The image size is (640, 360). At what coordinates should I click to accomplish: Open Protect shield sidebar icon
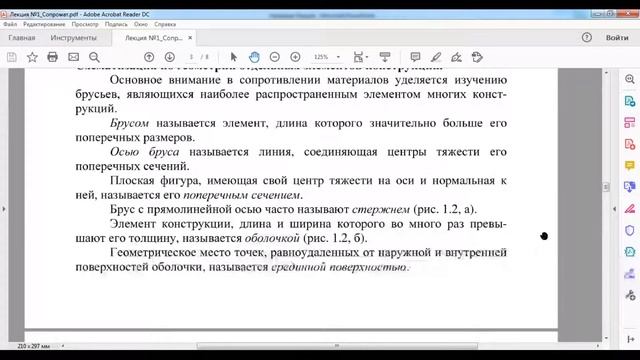point(630,230)
